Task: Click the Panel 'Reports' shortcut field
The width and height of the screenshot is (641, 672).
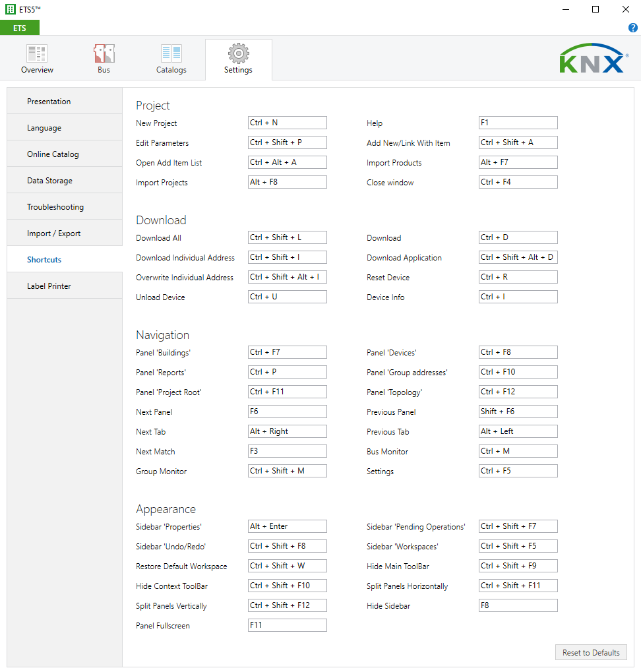Action: pyautogui.click(x=287, y=372)
